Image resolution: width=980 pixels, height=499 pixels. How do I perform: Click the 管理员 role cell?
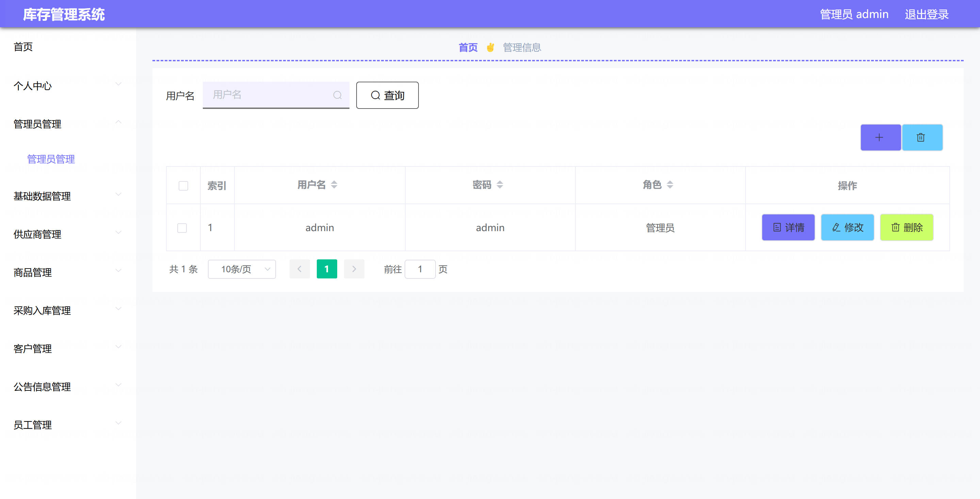660,228
